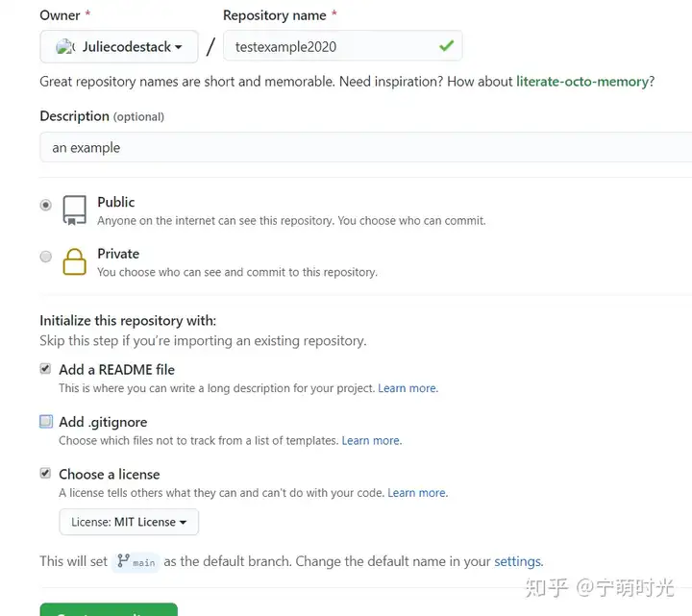Click the owner avatar icon

tap(64, 46)
